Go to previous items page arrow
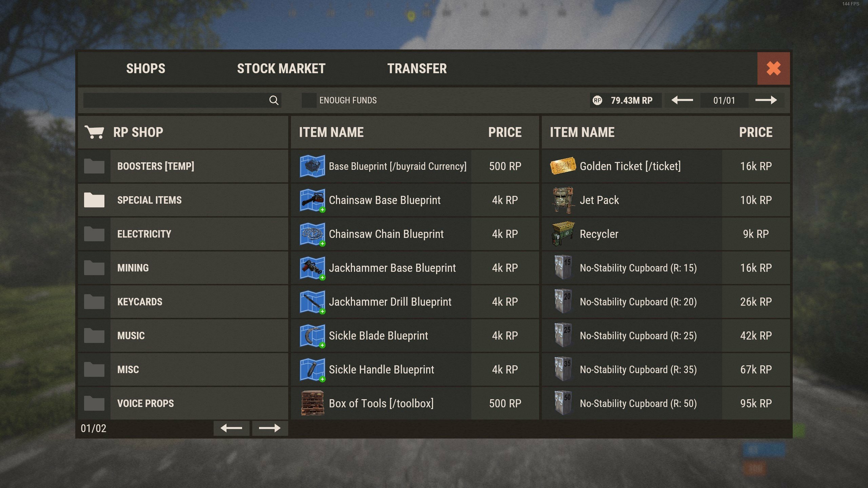Screen dimensions: 868x488 tap(682, 100)
